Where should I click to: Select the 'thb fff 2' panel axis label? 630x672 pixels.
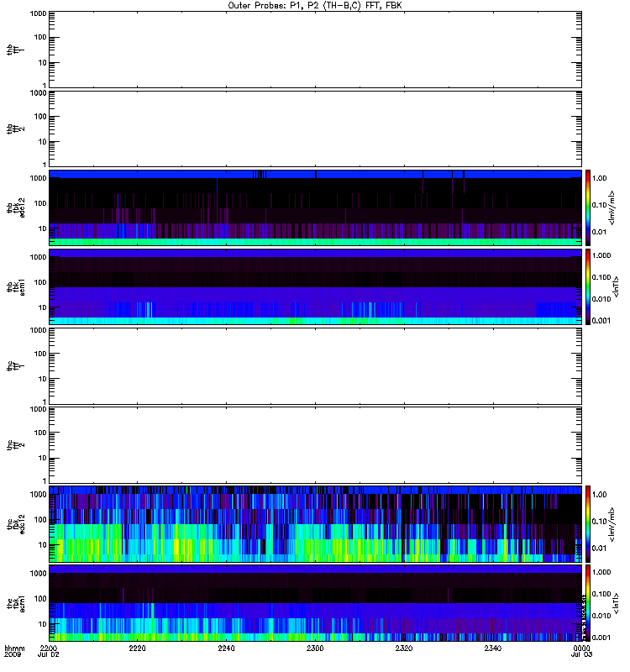(x=15, y=129)
